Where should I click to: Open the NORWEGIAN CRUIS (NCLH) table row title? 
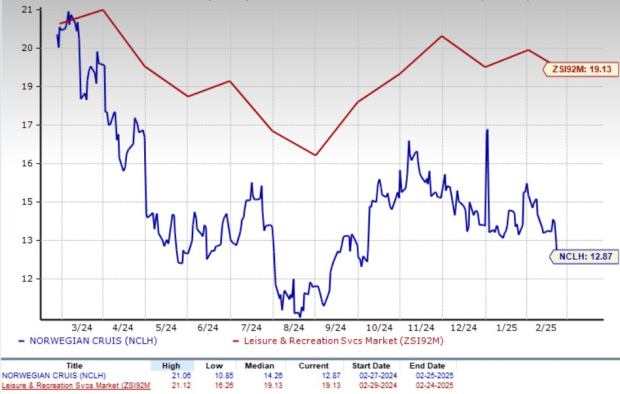(54, 376)
